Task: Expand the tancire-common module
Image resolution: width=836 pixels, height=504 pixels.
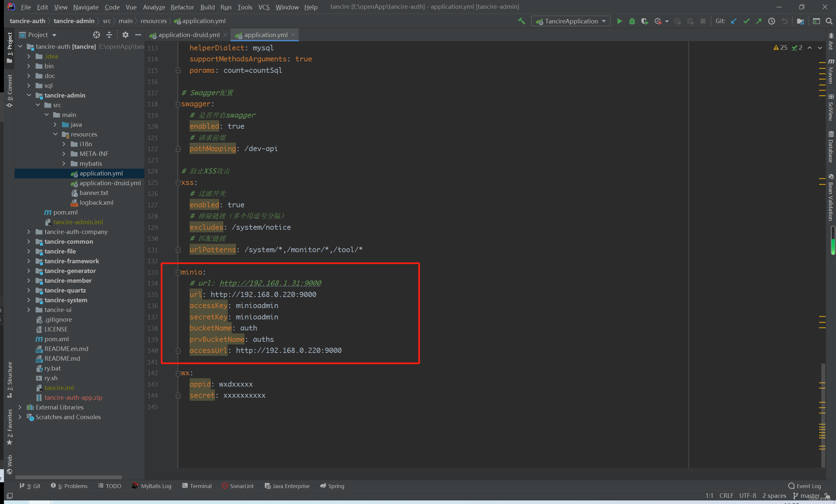Action: [29, 241]
